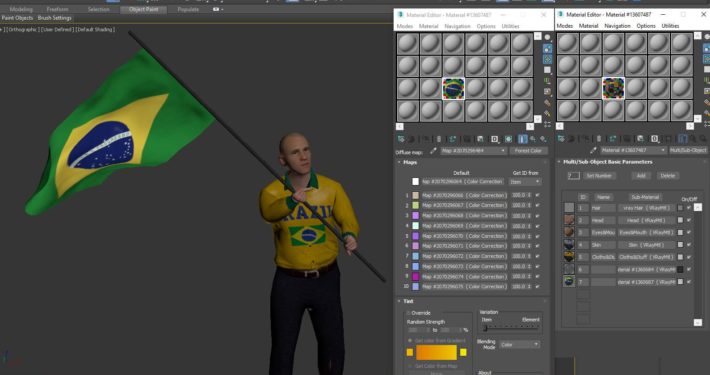Open Head (VRayMtl) sub-material button
The width and height of the screenshot is (710, 375).
646,221
